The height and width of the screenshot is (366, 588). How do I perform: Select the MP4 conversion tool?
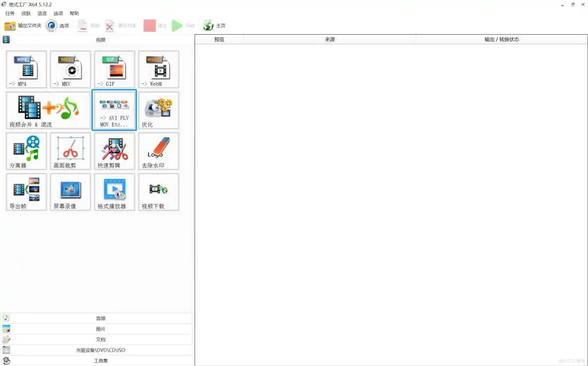pos(26,69)
